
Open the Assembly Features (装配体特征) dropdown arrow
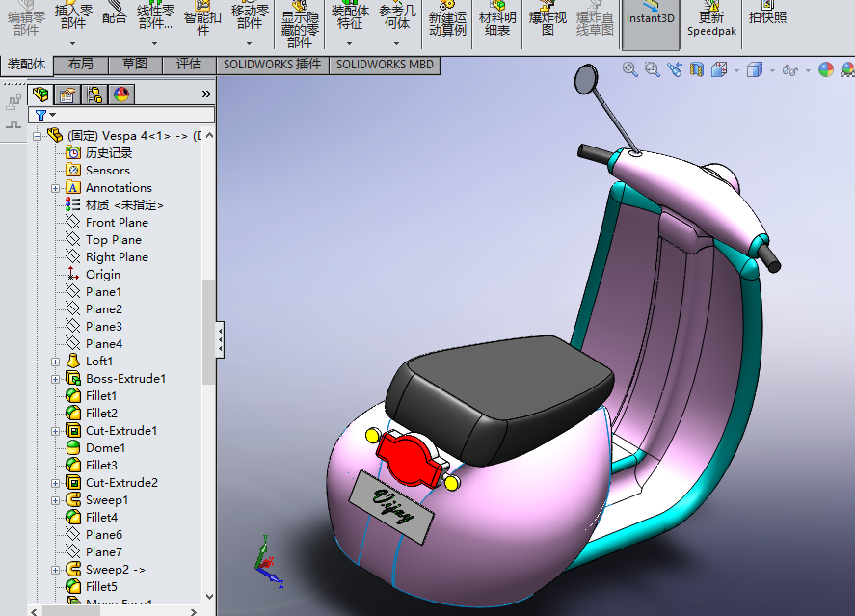[x=350, y=43]
